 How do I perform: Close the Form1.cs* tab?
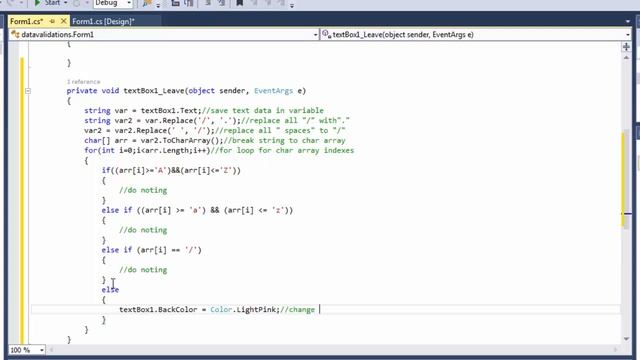[63, 21]
